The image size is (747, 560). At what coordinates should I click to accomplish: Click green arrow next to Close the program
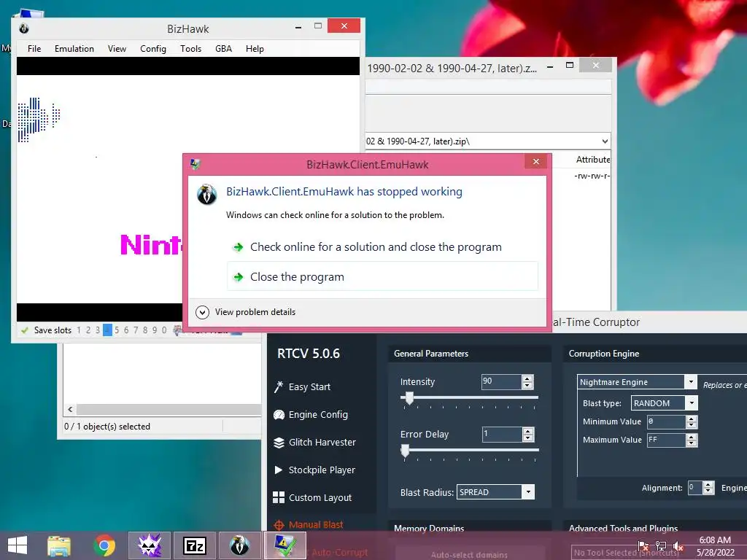coord(239,276)
